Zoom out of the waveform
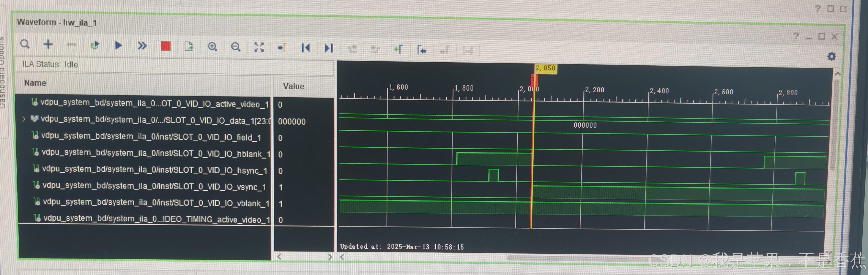Image resolution: width=868 pixels, height=275 pixels. [236, 47]
